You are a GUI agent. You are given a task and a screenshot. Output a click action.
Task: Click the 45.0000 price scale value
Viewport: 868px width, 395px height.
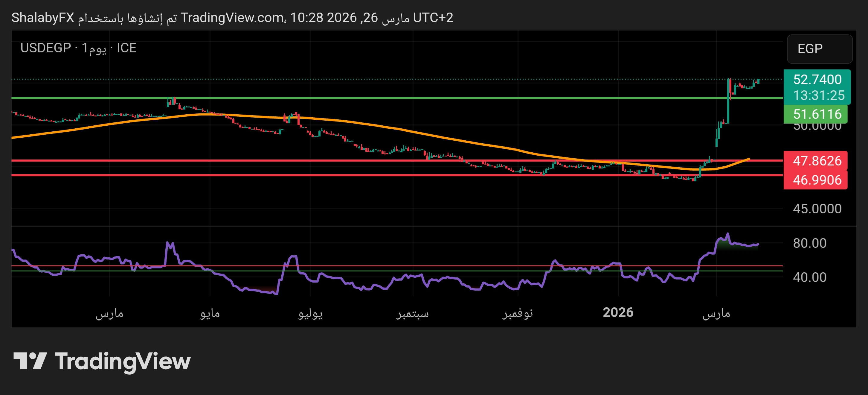click(x=817, y=209)
